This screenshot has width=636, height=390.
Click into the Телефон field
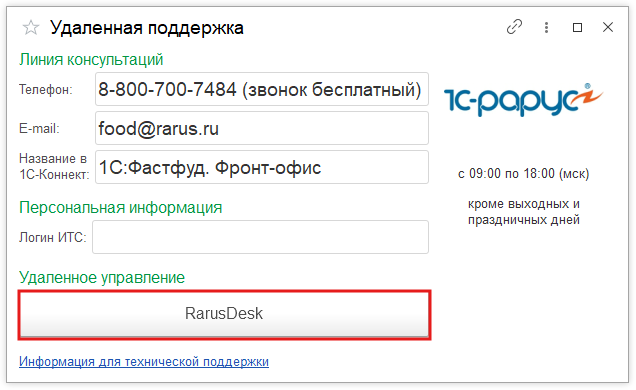(262, 89)
